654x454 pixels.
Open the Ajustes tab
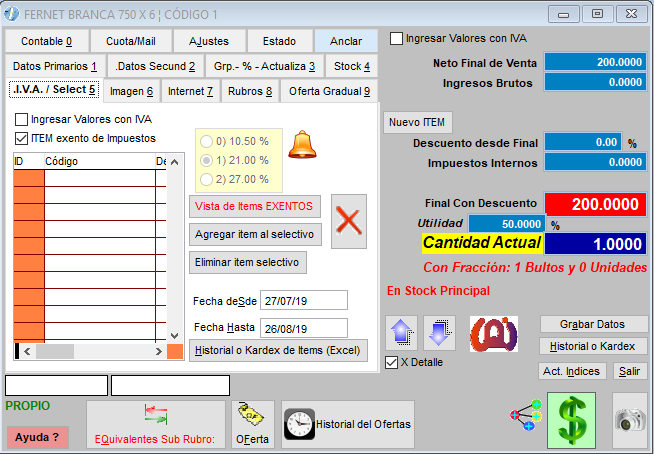pyautogui.click(x=209, y=41)
